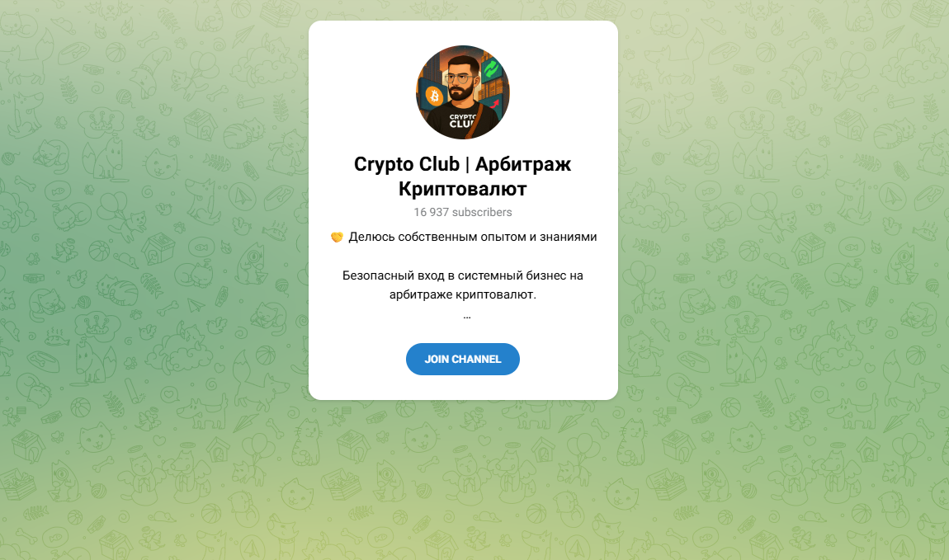Expand the description via the ellipsis
Viewport: 949px width, 560px height.
tap(466, 316)
